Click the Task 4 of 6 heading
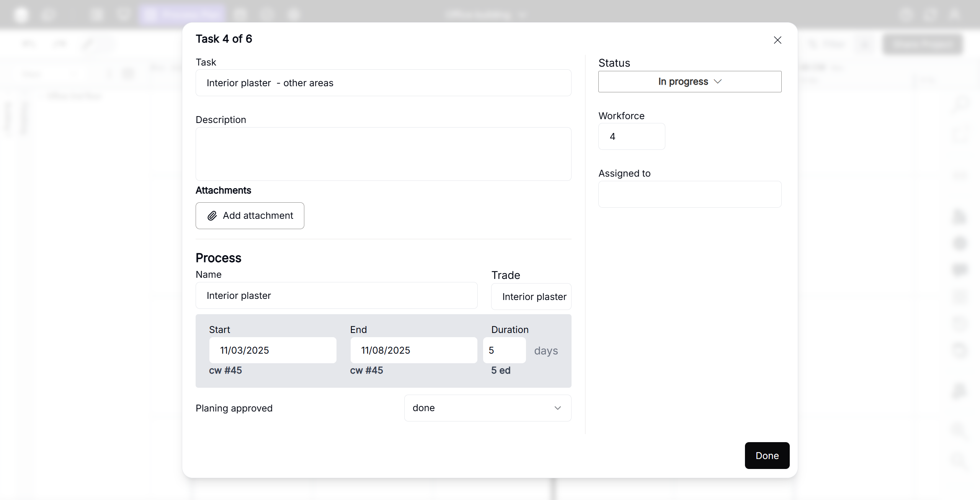Viewport: 980px width, 500px height. coord(224,39)
